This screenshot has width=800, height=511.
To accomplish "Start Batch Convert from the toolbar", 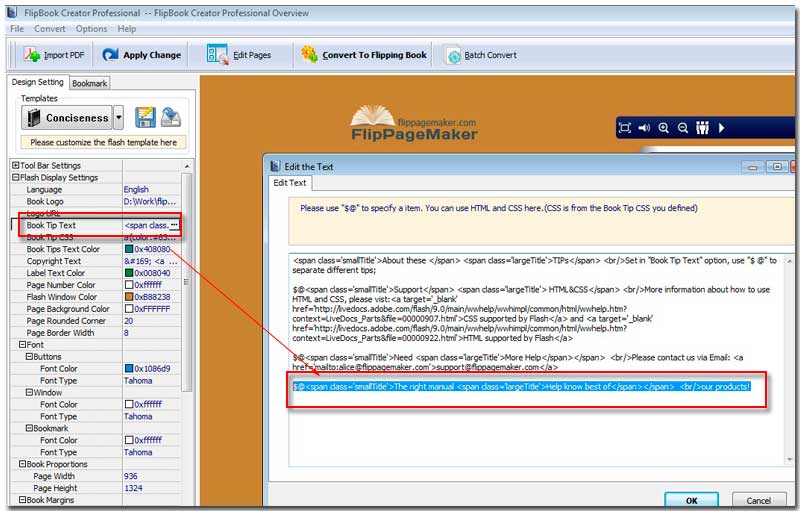I will (x=481, y=55).
